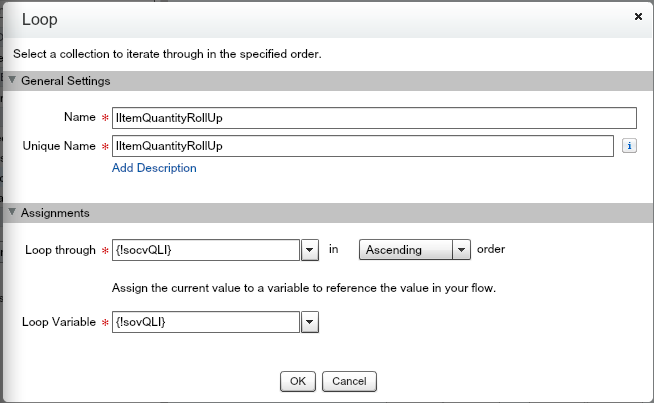The height and width of the screenshot is (403, 654).
Task: Click the Loop dialog title bar
Action: tap(300, 17)
